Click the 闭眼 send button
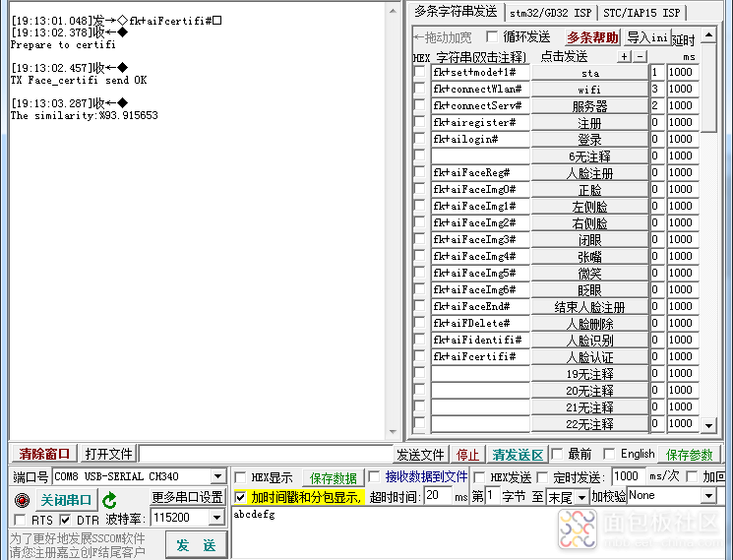733x560 pixels. click(x=590, y=240)
